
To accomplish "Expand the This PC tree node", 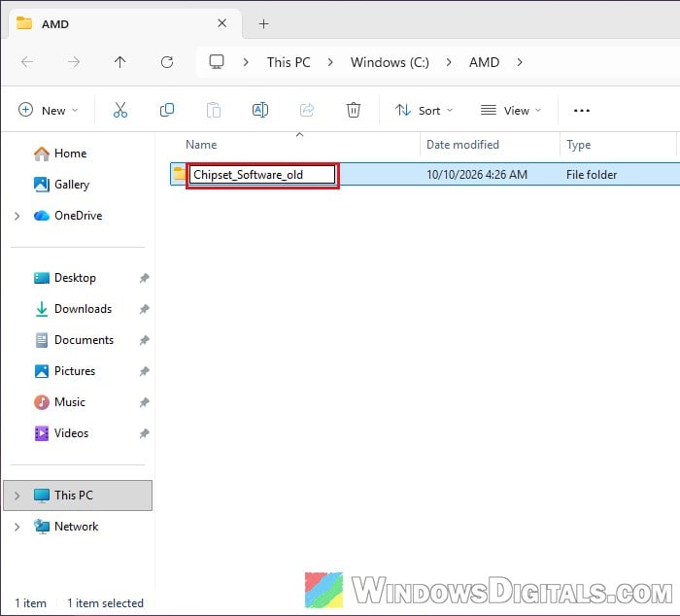I will click(x=17, y=496).
